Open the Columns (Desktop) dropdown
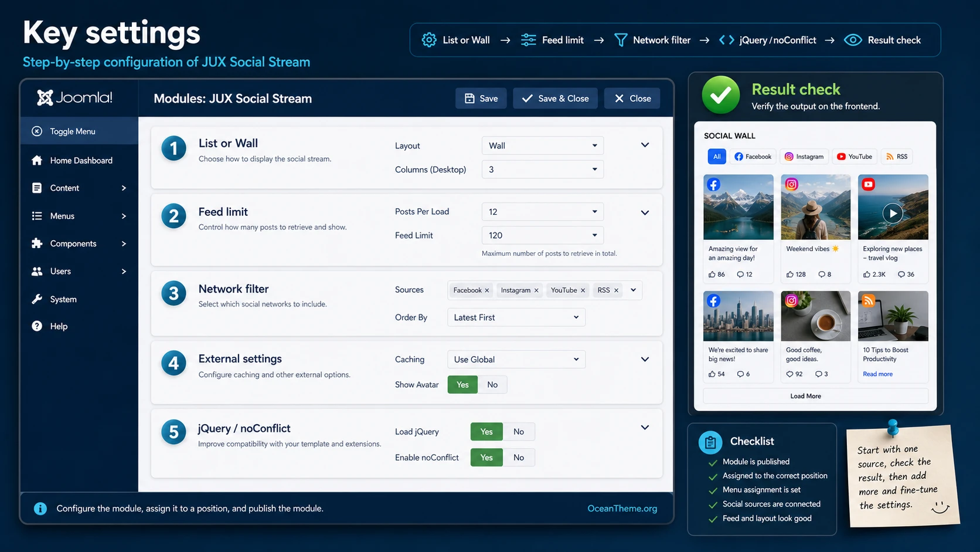The image size is (980, 552). pyautogui.click(x=543, y=170)
